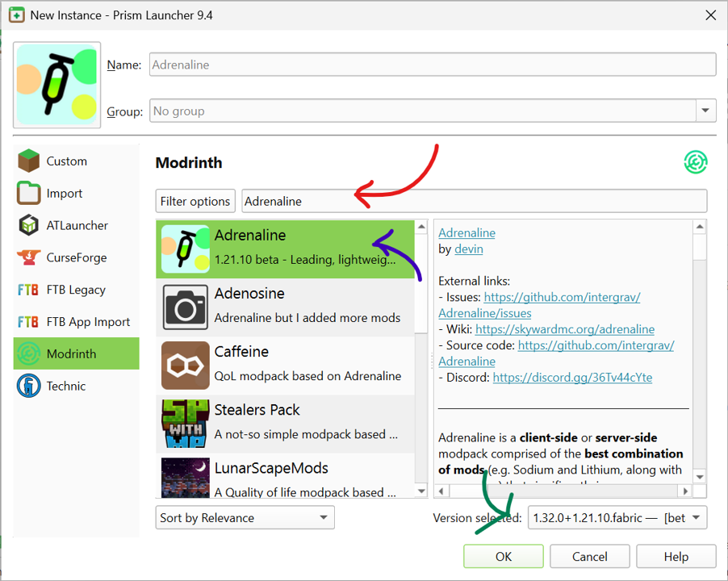The image size is (728, 581).
Task: Choose the ATLauncher source icon
Action: click(29, 226)
